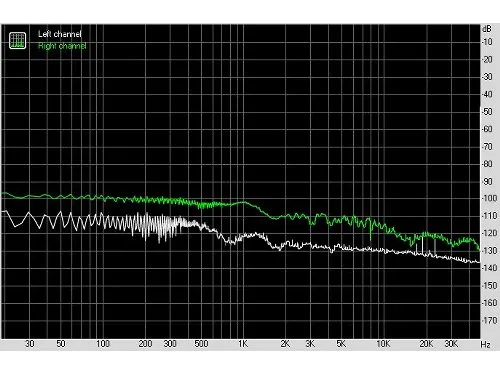Click the "-90" dB scale value
Image resolution: width=500 pixels, height=375 pixels.
(487, 181)
